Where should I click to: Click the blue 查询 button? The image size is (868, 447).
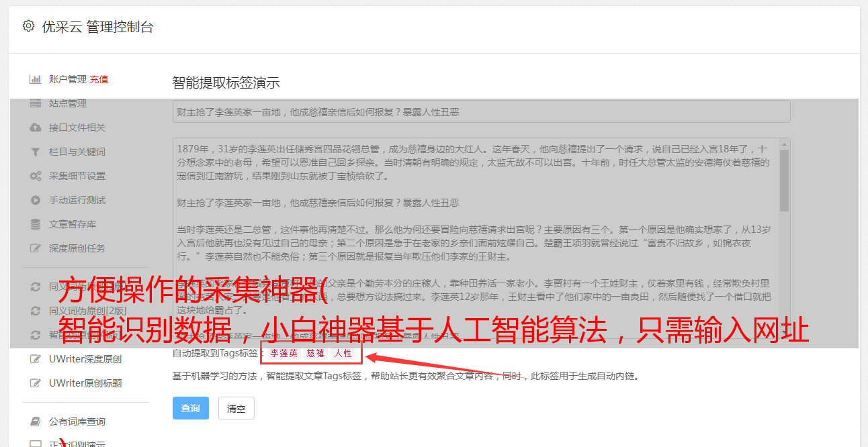pos(191,408)
